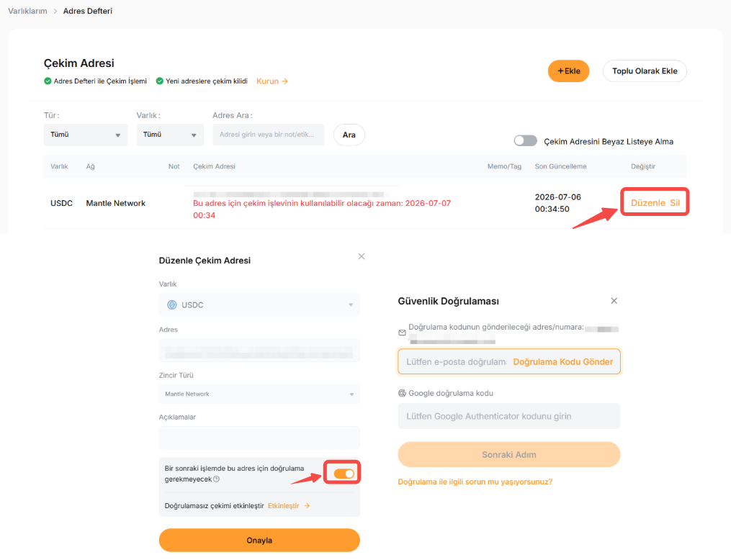Disable the no-verification toggle for this address
This screenshot has height=560, width=731.
(344, 474)
